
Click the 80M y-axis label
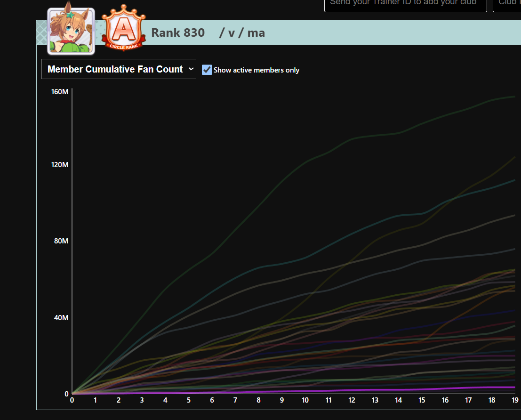pyautogui.click(x=61, y=241)
